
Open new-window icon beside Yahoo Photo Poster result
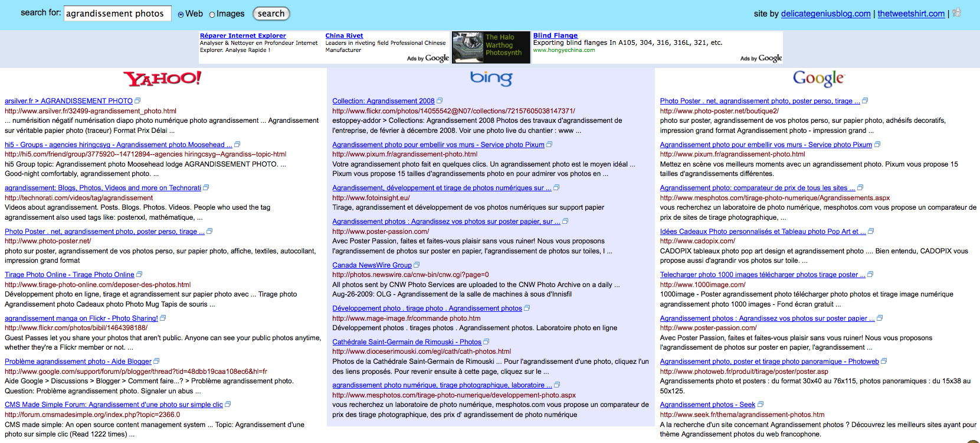209,232
